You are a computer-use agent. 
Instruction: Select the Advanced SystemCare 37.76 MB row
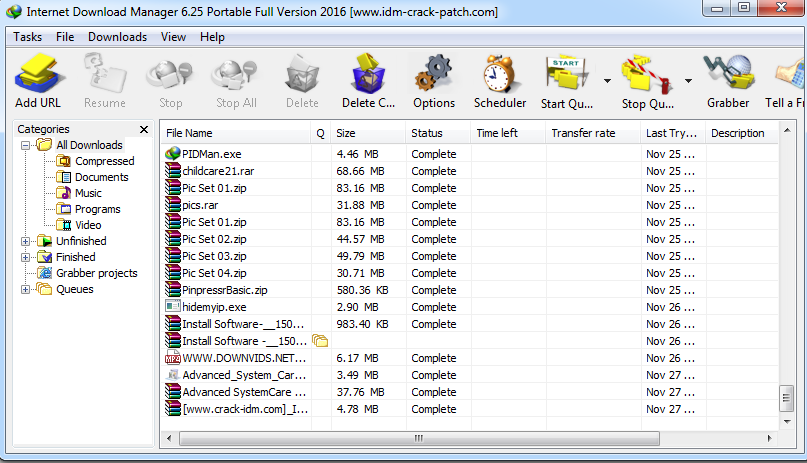(x=471, y=392)
